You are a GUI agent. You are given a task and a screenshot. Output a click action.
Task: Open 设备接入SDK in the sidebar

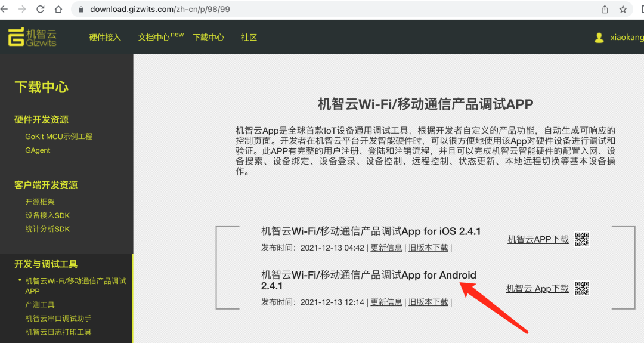click(47, 215)
